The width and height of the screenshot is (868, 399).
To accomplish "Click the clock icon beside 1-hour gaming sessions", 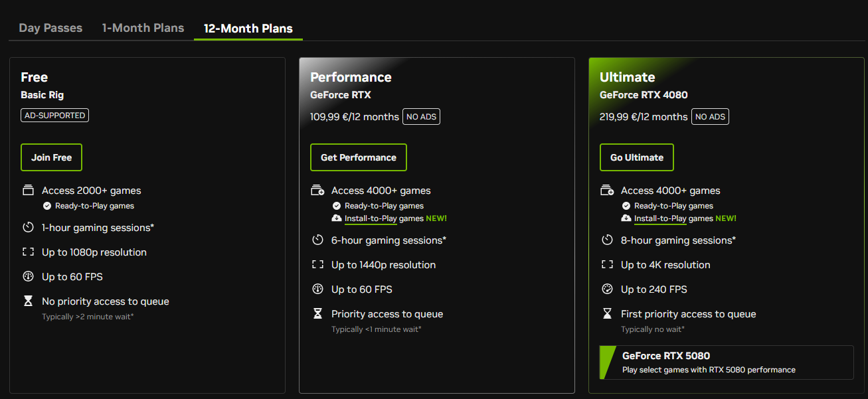I will pyautogui.click(x=28, y=228).
